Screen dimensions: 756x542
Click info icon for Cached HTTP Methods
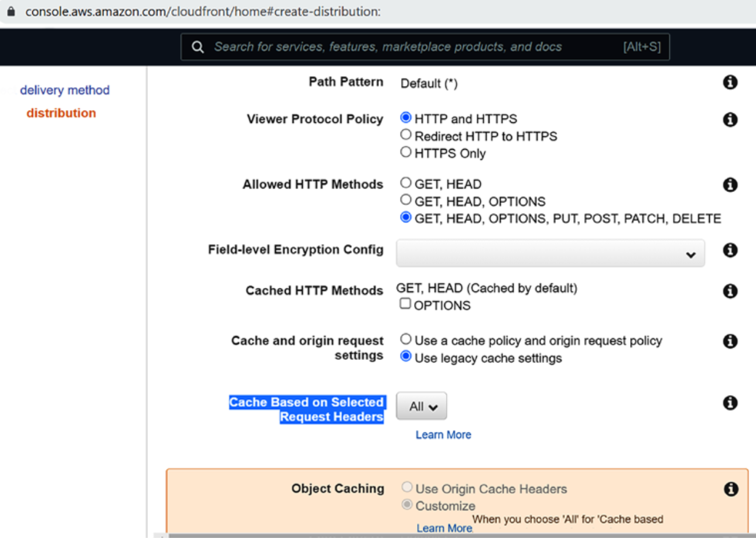(730, 291)
